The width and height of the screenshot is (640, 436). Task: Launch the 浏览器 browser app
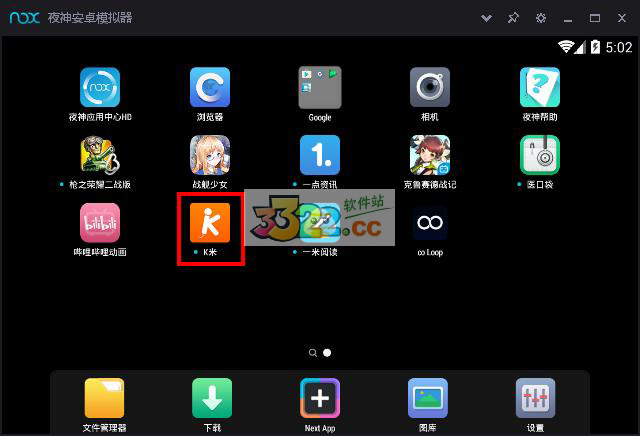click(x=210, y=87)
